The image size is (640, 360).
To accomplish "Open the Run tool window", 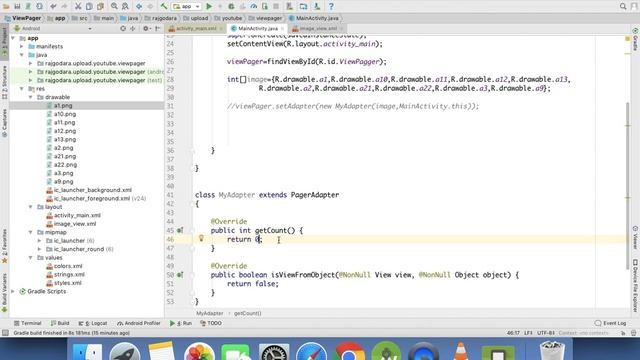I will tap(181, 323).
